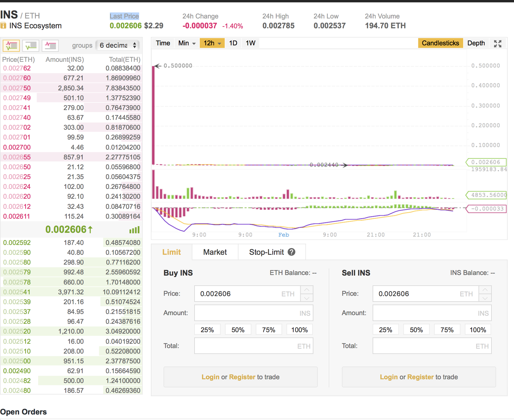The image size is (514, 420).
Task: Focus the Buy INS Price field
Action: point(247,294)
